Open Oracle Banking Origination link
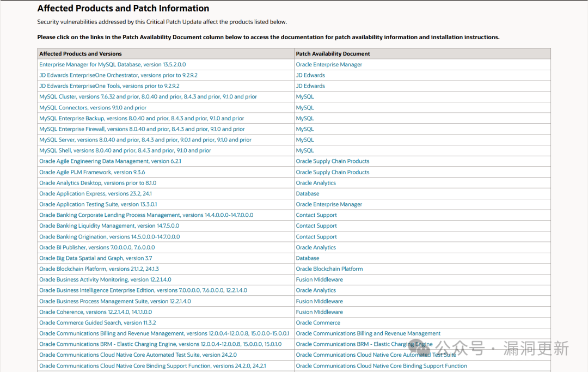588x372 pixels. (x=109, y=236)
